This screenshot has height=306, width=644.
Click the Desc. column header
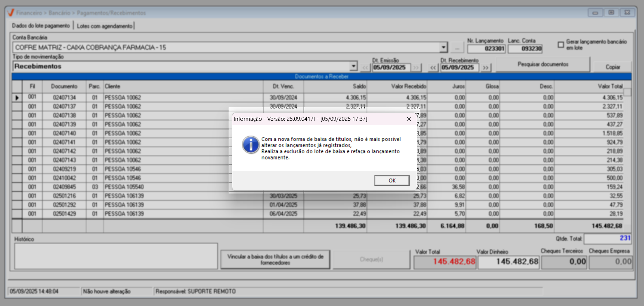click(527, 87)
